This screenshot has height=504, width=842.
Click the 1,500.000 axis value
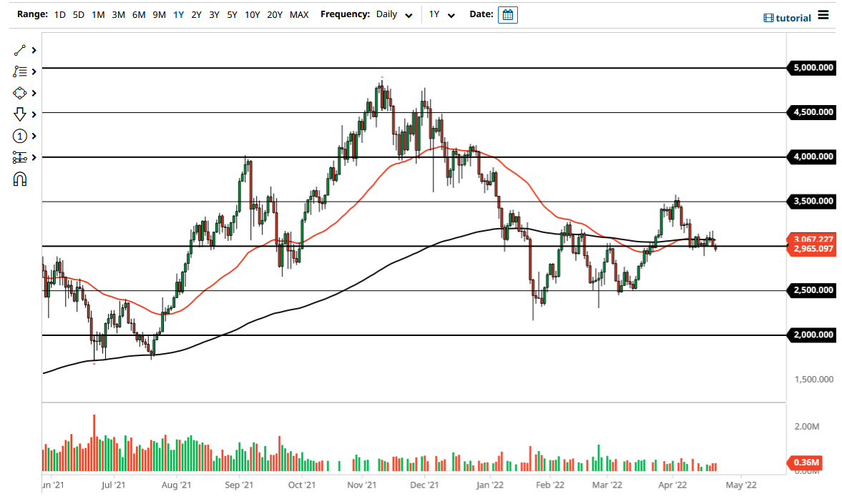814,380
